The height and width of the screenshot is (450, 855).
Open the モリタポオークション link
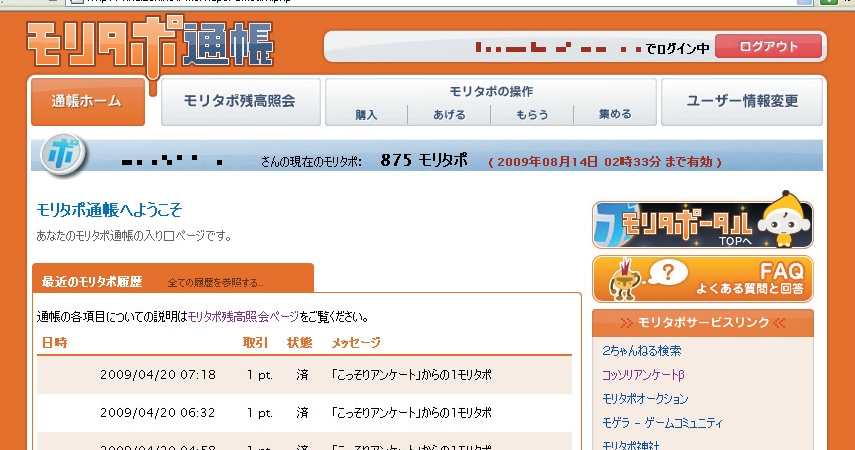click(645, 399)
